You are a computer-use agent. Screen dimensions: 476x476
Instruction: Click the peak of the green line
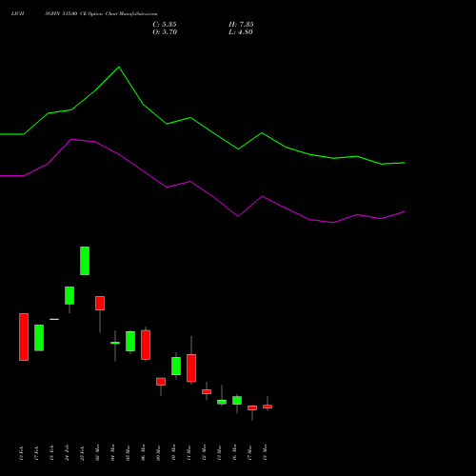click(x=119, y=67)
